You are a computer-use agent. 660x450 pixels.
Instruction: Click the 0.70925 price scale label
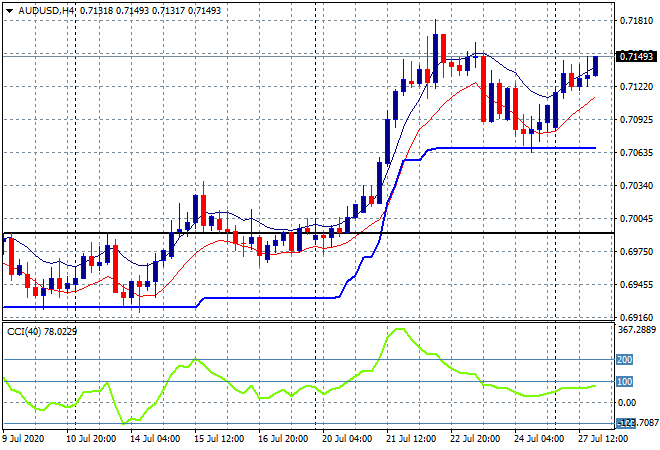point(636,120)
